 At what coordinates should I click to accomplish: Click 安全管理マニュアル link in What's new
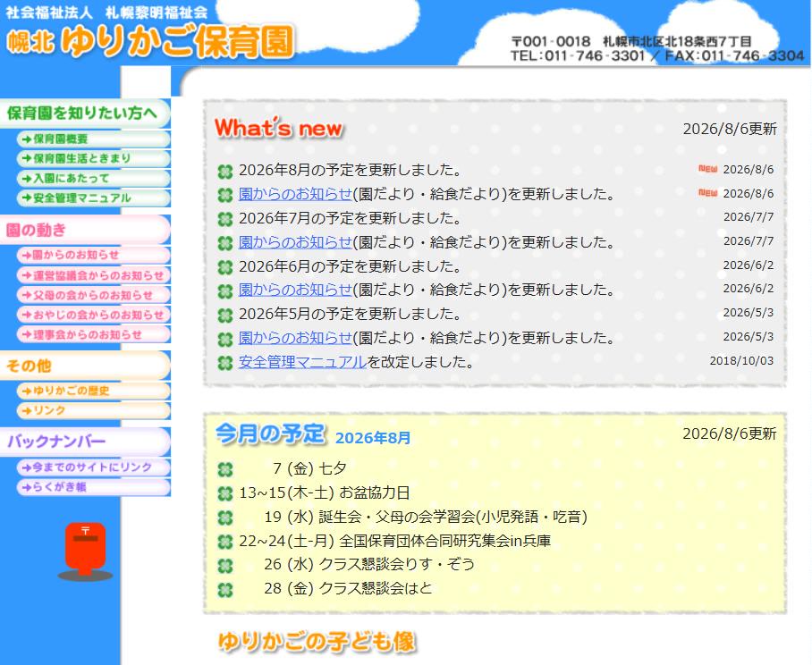(x=302, y=362)
